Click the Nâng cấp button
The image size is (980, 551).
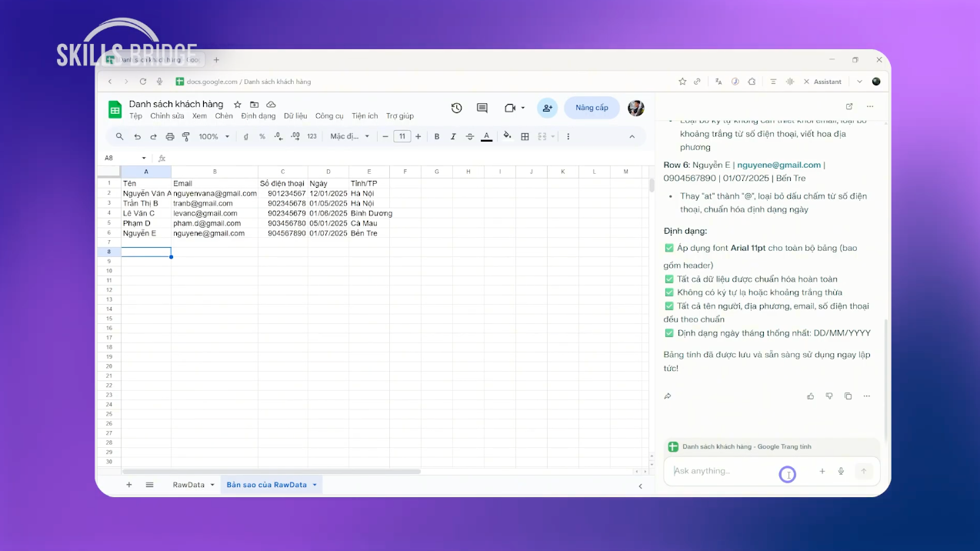click(591, 108)
